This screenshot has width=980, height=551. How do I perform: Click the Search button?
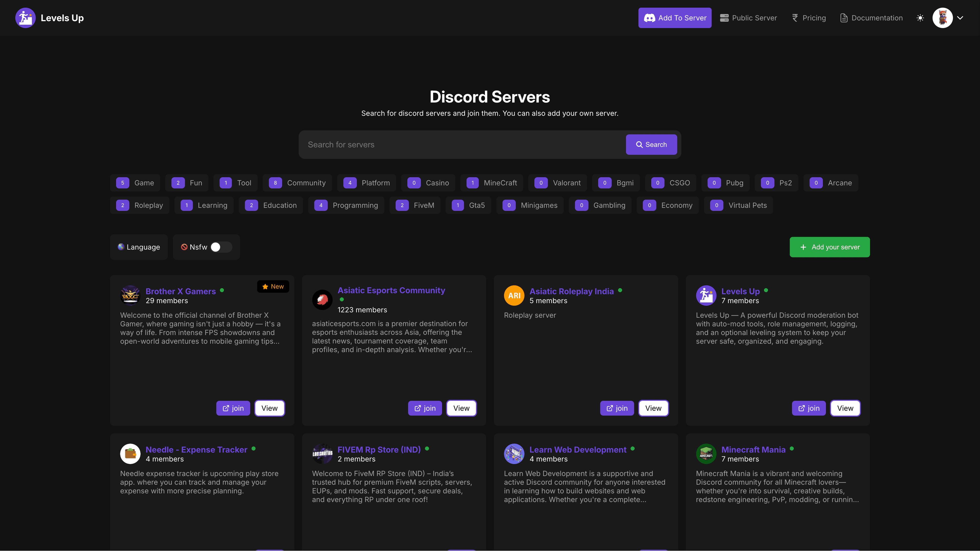coord(651,144)
